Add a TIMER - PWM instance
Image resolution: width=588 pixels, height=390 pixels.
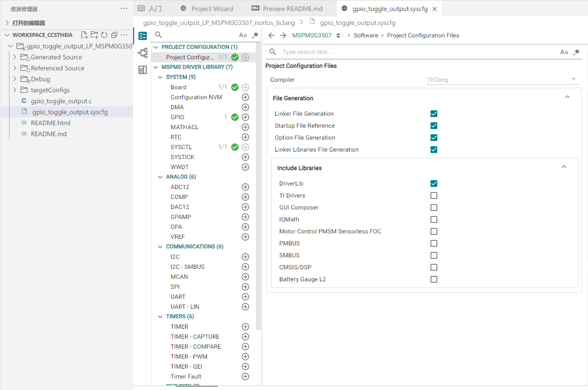(245, 357)
